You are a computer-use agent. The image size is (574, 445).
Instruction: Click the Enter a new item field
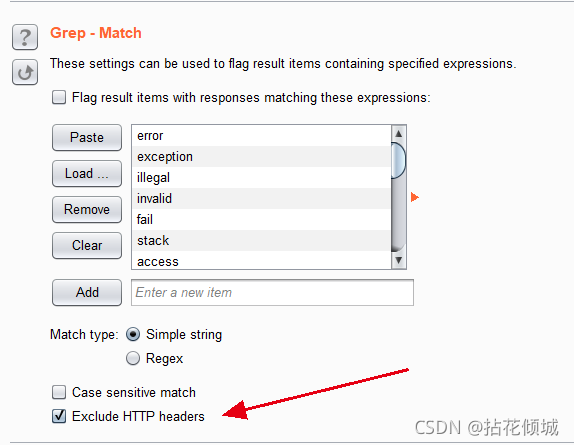click(272, 292)
